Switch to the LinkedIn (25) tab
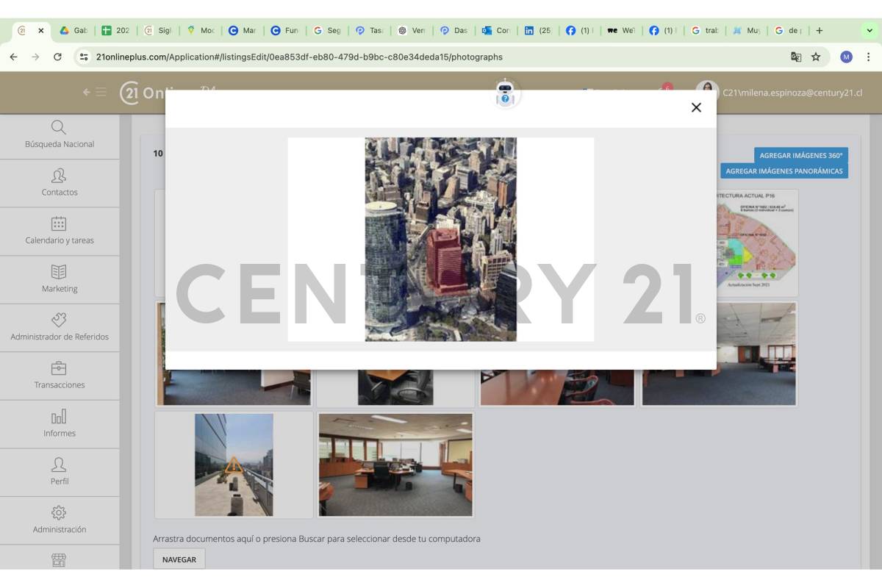Viewport: 882px width, 588px height. (x=538, y=31)
